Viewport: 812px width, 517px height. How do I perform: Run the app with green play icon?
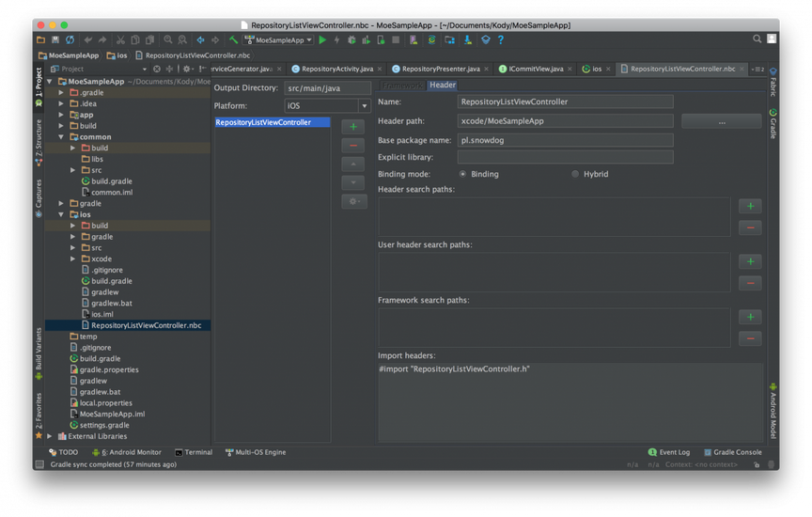[322, 39]
